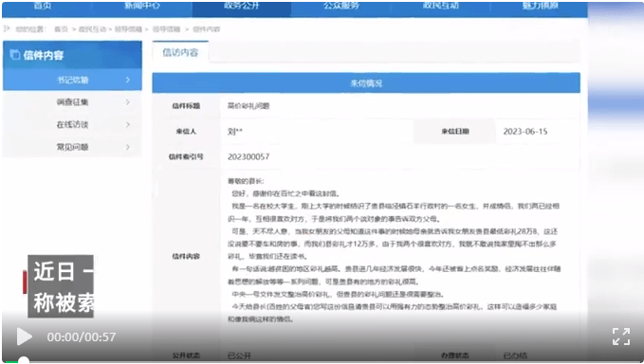Click the 信件内容 label in the table
Image resolution: width=644 pixels, height=364 pixels.
[186, 257]
